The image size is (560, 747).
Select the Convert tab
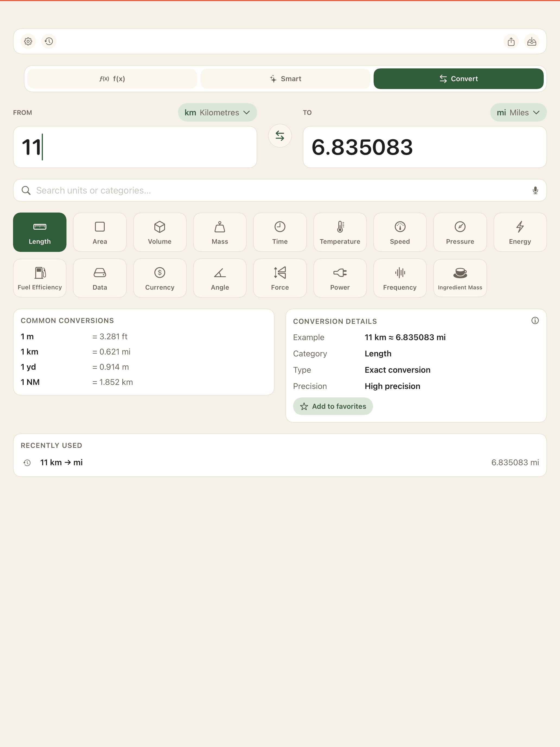(459, 79)
